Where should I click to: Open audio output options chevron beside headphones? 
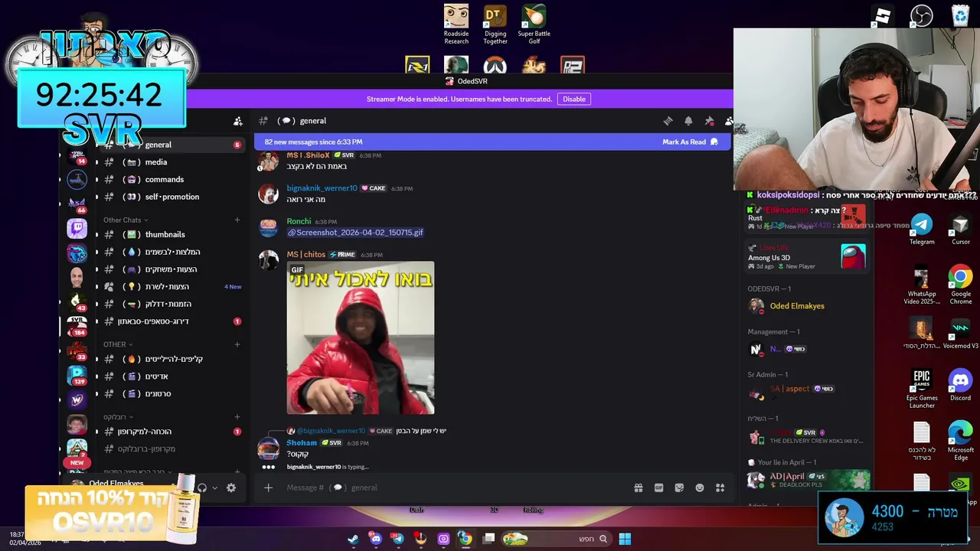[x=214, y=488]
